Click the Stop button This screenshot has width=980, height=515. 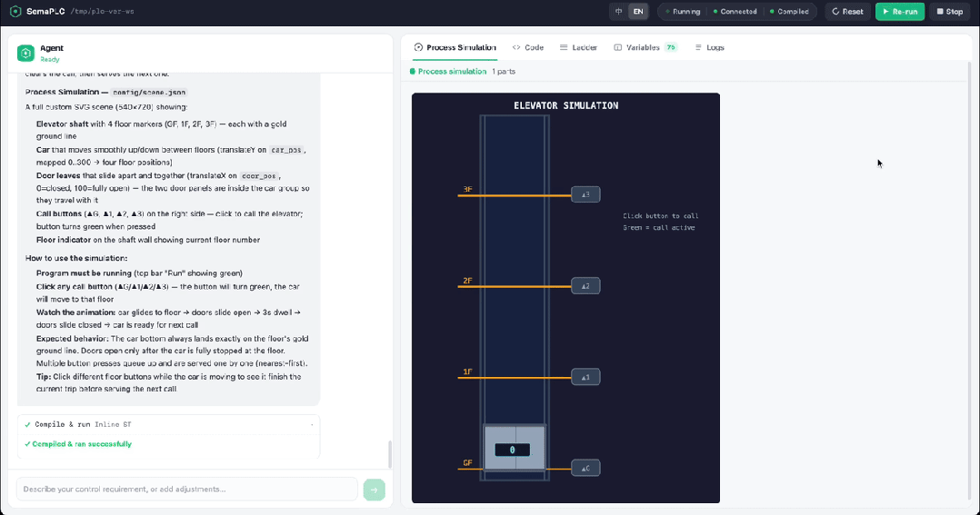950,11
